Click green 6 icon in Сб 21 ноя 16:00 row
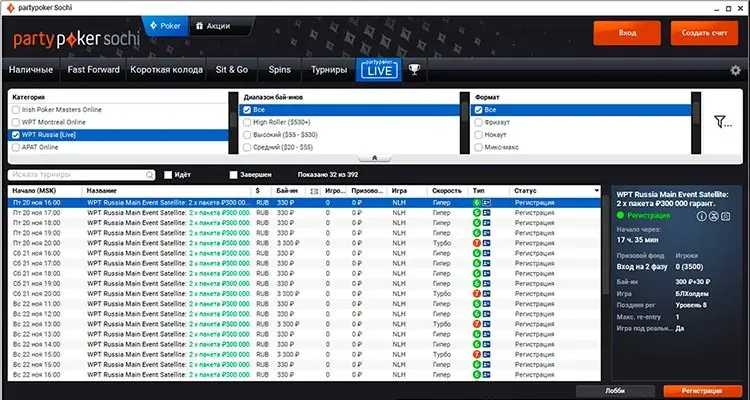 coord(476,253)
